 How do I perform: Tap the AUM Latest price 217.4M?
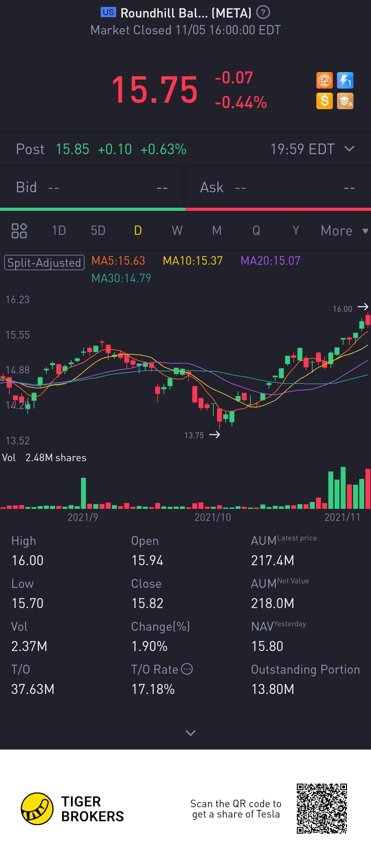coord(273,560)
